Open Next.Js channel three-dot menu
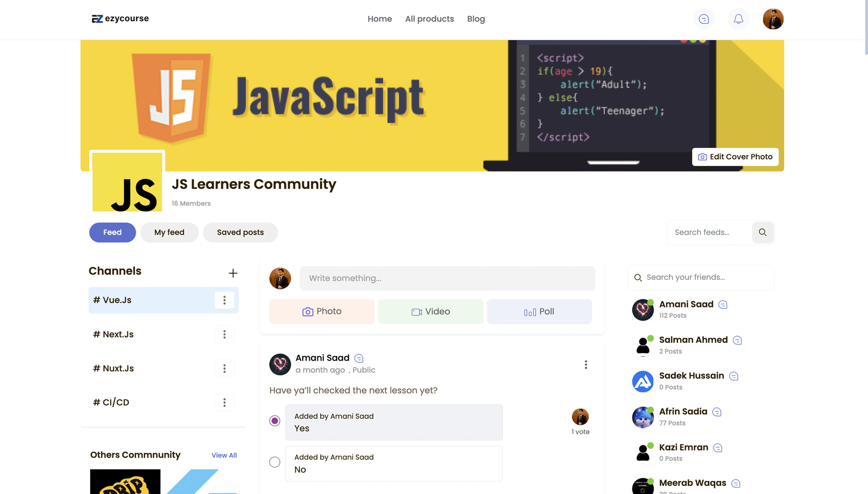The width and height of the screenshot is (868, 494). click(x=224, y=335)
